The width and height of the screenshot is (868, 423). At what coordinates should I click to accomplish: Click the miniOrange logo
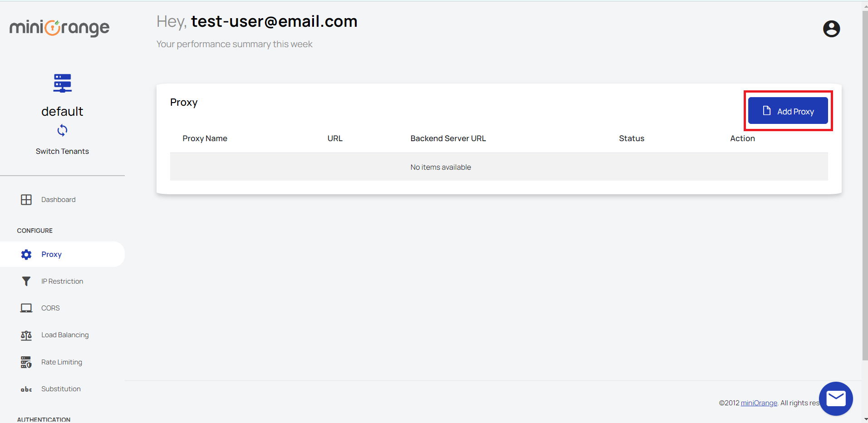pos(59,28)
